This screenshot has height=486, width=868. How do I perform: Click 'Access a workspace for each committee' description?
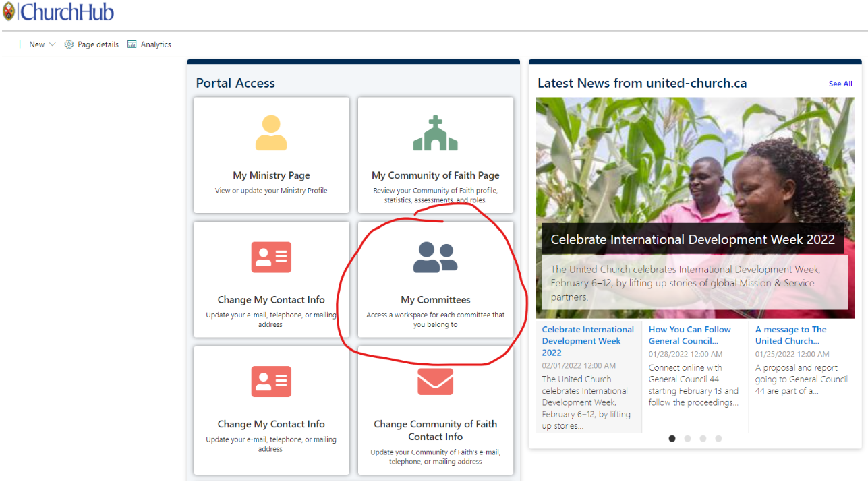tap(436, 320)
